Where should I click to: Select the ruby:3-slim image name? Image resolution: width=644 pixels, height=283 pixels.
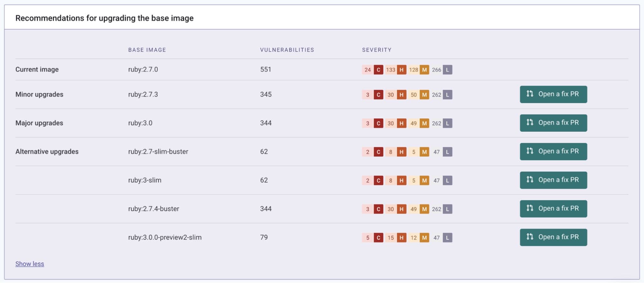coord(145,180)
